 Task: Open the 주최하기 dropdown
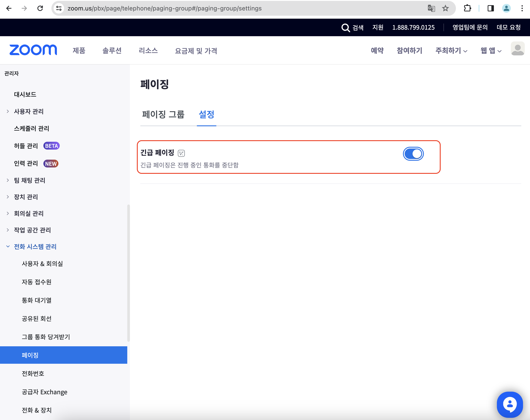click(x=451, y=51)
